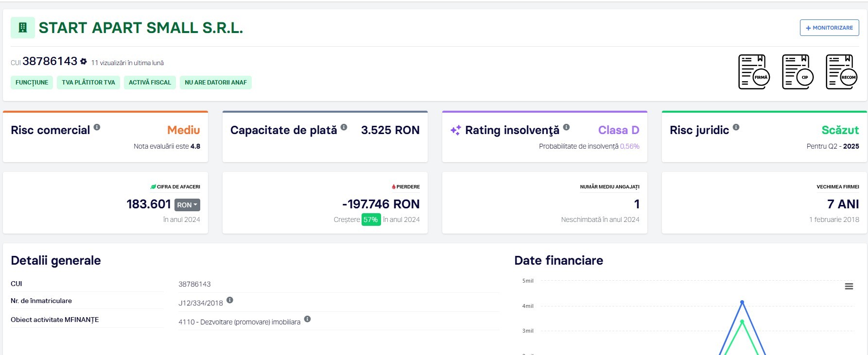Open the chart hamburger menu in Date financiare
868x355 pixels.
849,287
